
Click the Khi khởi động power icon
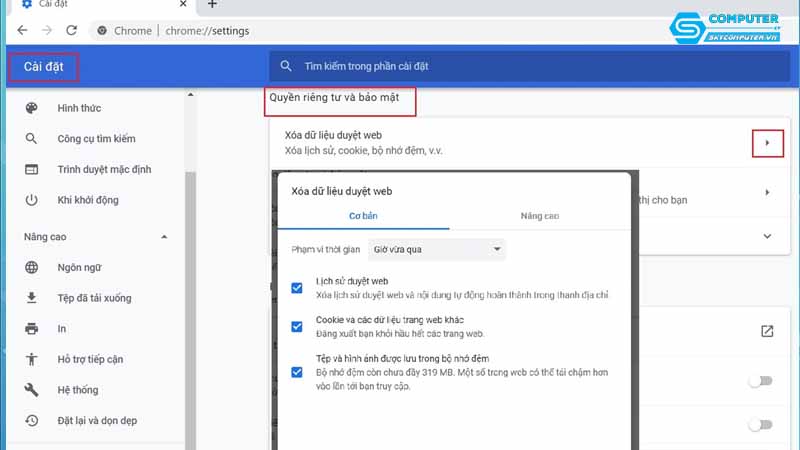31,200
